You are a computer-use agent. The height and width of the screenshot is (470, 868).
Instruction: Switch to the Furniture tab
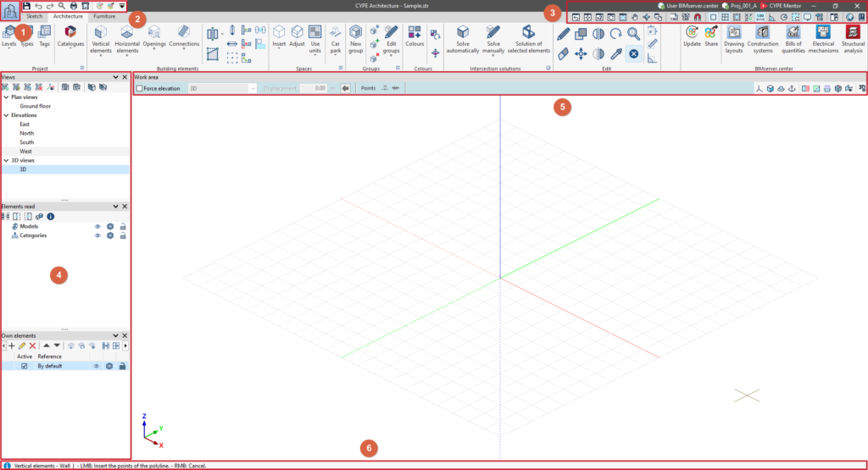click(x=104, y=17)
